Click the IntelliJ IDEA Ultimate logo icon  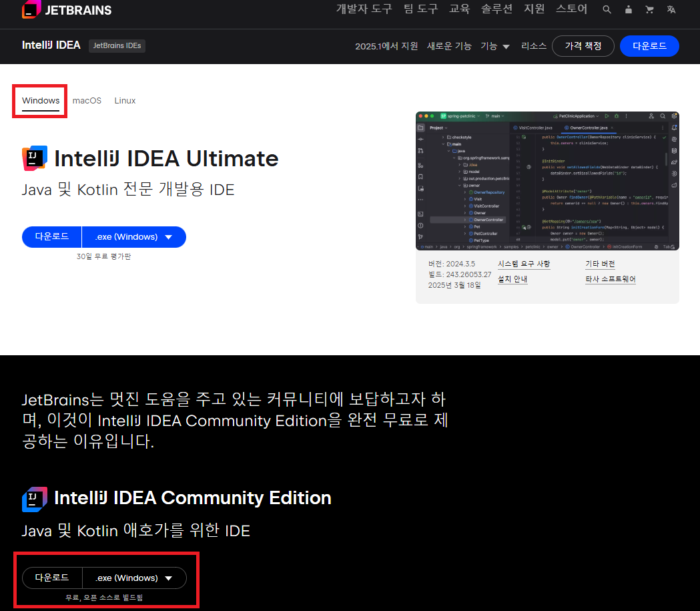coord(35,158)
